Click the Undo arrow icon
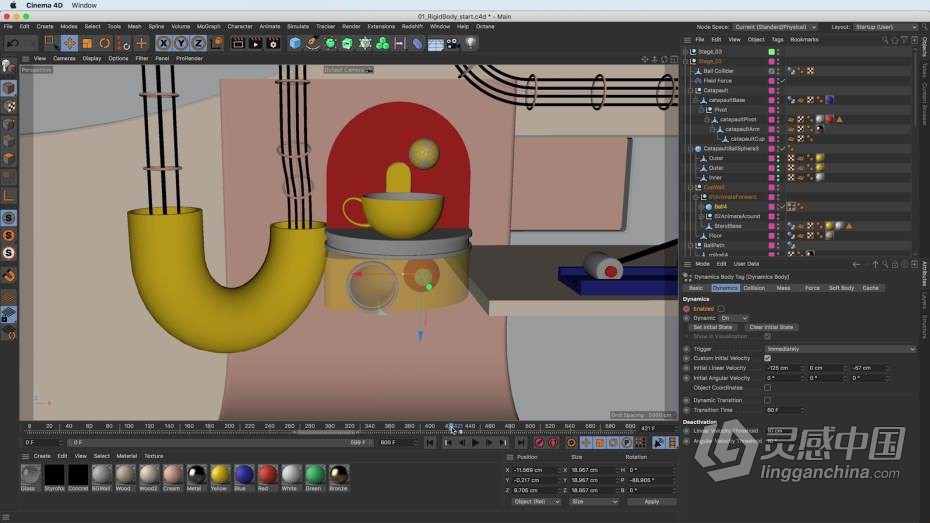 [x=12, y=43]
